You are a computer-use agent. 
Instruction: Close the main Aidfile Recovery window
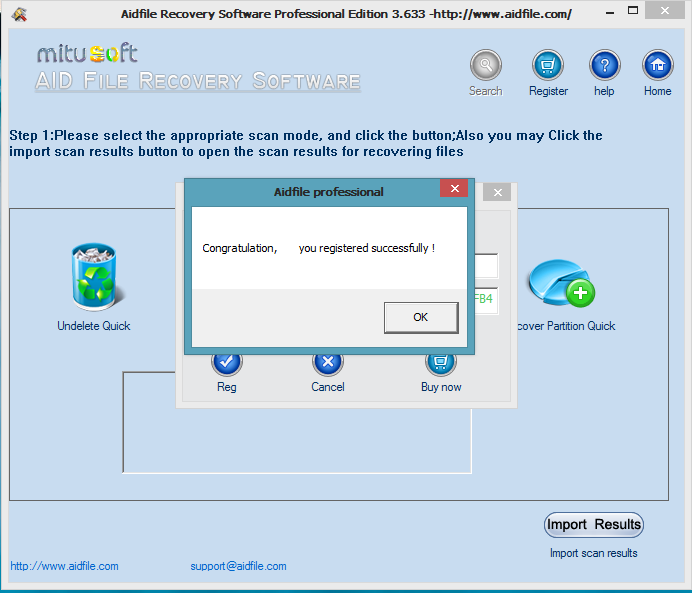[x=665, y=11]
